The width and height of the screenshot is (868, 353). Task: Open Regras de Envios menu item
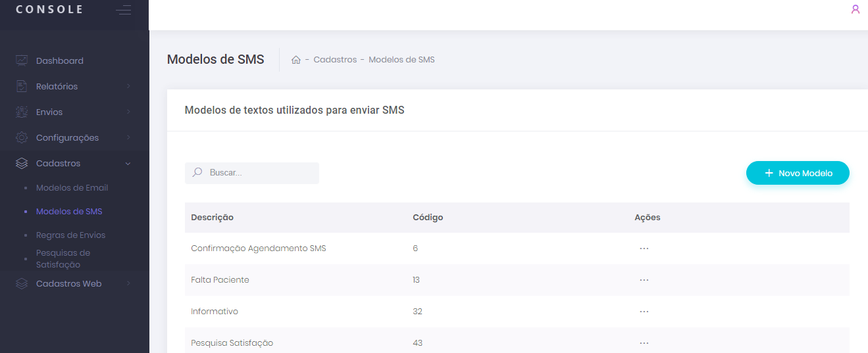(x=70, y=235)
